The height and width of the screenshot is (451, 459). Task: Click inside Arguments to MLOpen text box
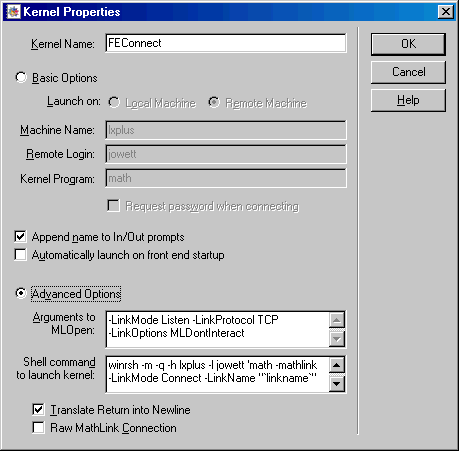tap(217, 329)
